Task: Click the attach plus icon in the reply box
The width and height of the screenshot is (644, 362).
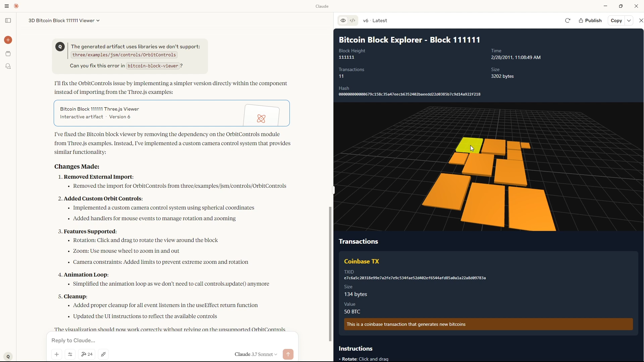Action: pos(57,354)
